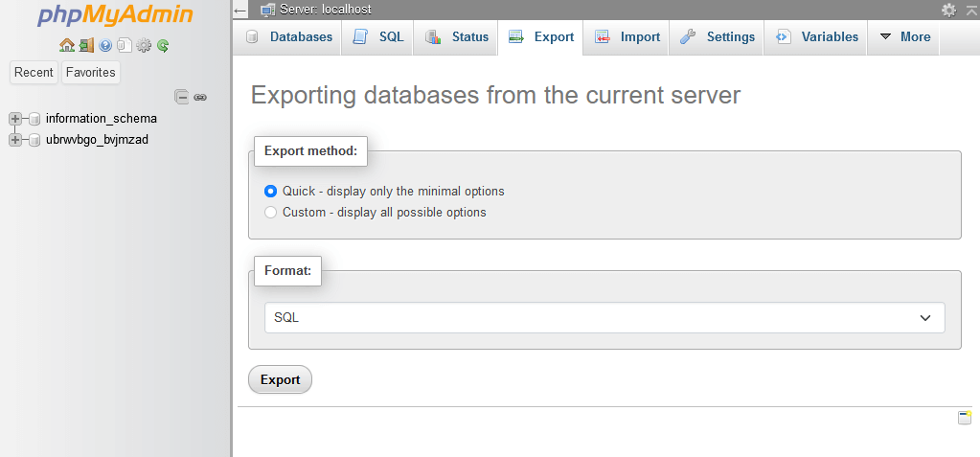Image resolution: width=980 pixels, height=457 pixels.
Task: Click the Export button
Action: point(280,379)
